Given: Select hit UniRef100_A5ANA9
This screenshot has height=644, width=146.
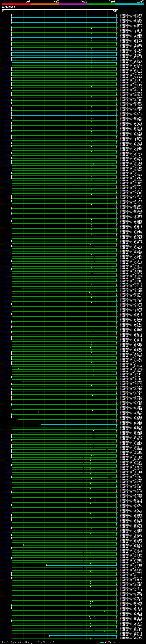Looking at the screenshot, I should (131, 55).
